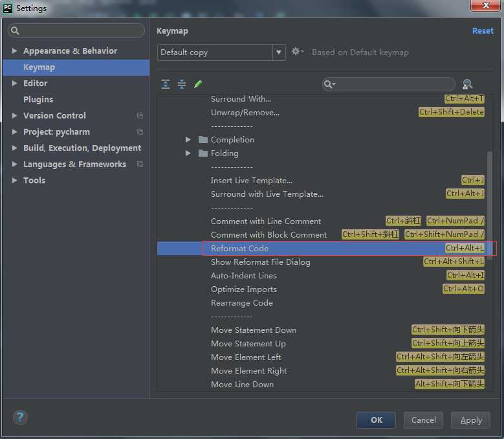Viewport: 504px width, 439px height.
Task: Click the PyCharm icon in the title bar
Action: point(8,8)
